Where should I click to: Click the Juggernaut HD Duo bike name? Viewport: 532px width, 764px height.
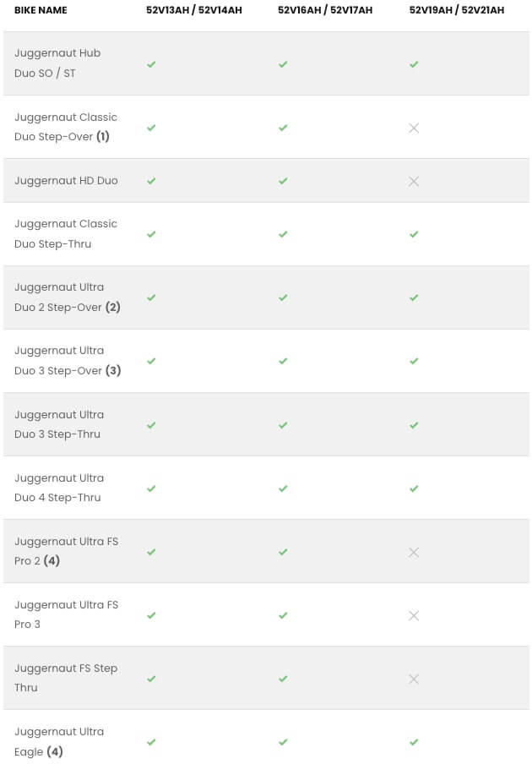[66, 181]
